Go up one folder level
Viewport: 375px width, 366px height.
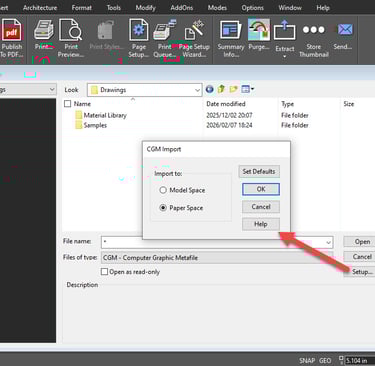pyautogui.click(x=221, y=89)
